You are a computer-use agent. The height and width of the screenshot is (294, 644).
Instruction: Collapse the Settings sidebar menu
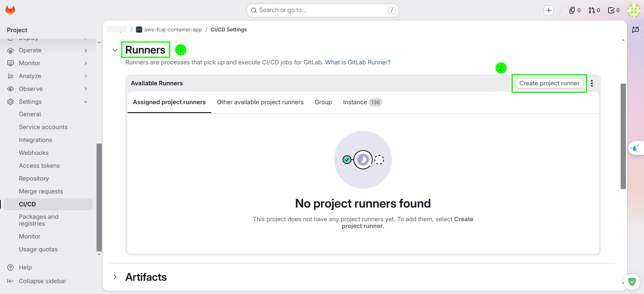coord(47,102)
